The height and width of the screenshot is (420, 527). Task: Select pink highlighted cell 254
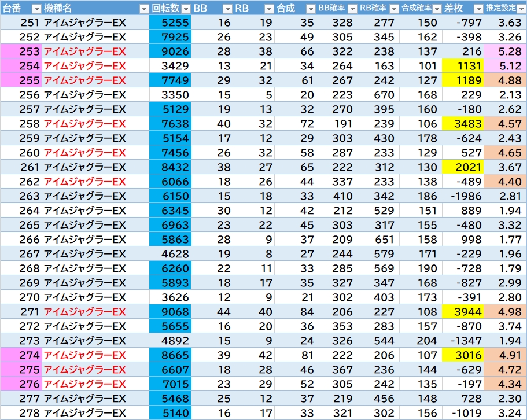(21, 66)
